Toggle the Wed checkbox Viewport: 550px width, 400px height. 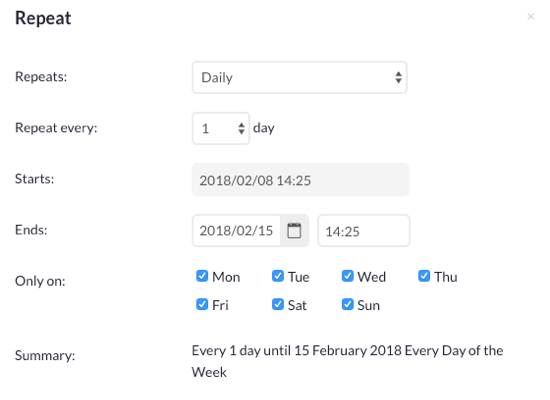[348, 276]
